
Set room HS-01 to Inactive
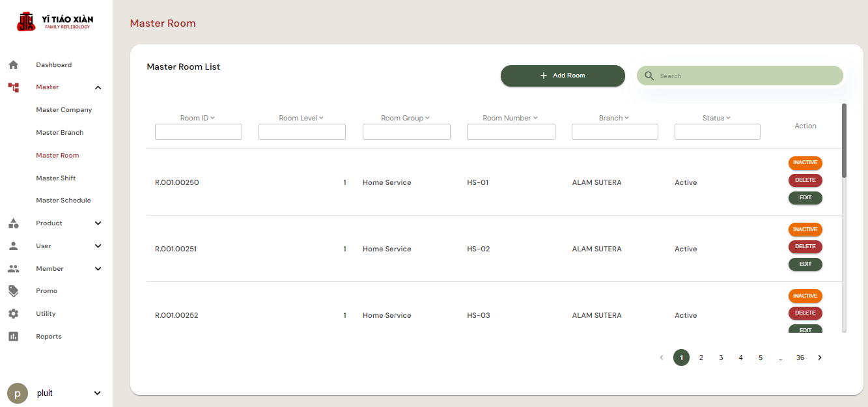[805, 163]
